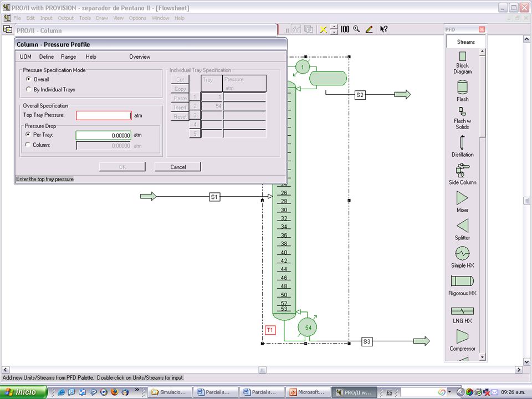Click the S1 feed arrow source
The height and width of the screenshot is (399, 532).
pos(149,196)
